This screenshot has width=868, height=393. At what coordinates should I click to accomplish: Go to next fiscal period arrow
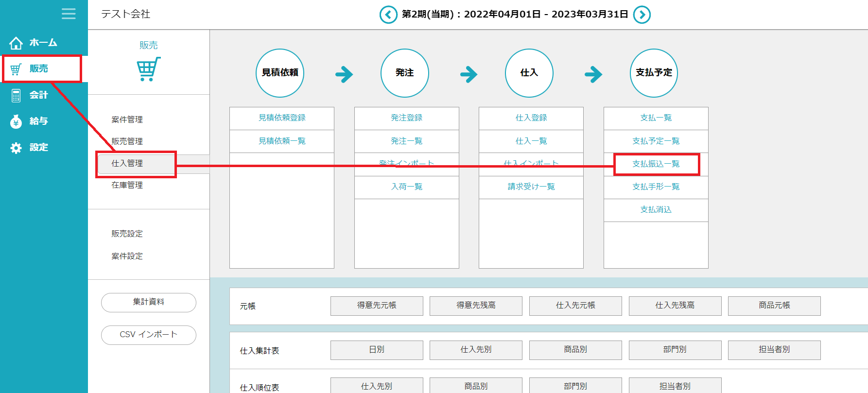pyautogui.click(x=642, y=15)
